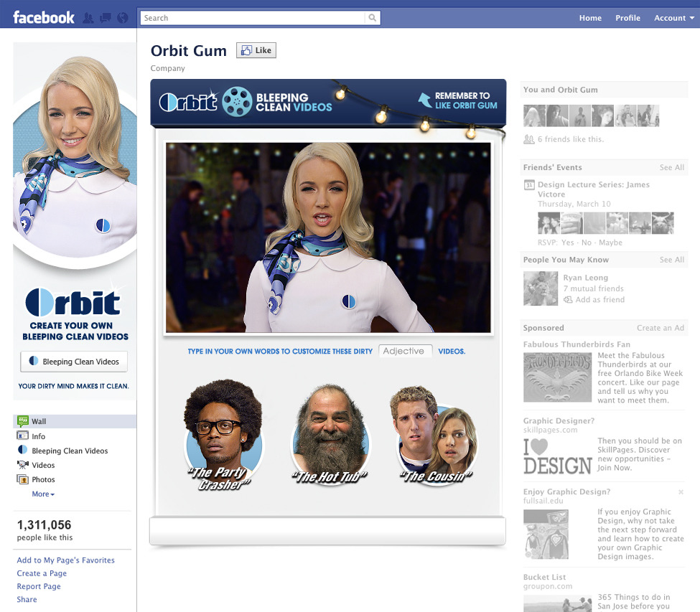The image size is (700, 612).
Task: Select the Wall tab in sidebar
Action: (x=75, y=421)
